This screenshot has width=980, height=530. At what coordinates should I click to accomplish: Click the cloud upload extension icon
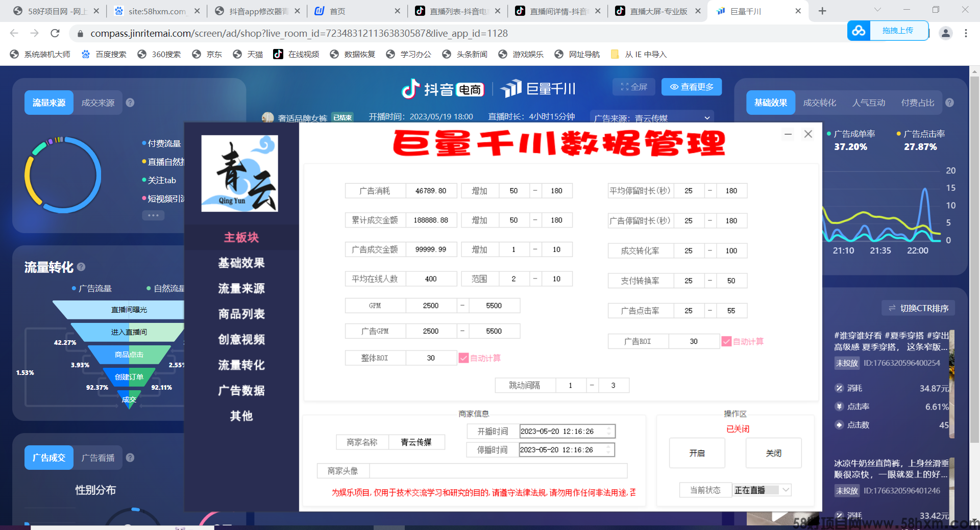pos(859,31)
